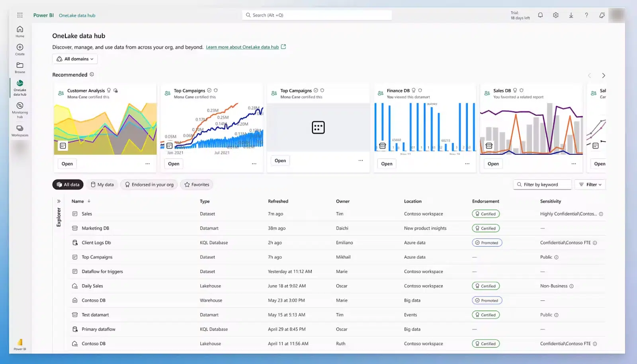Click the Daily Sales lakehouse icon
The height and width of the screenshot is (364, 637).
point(75,286)
